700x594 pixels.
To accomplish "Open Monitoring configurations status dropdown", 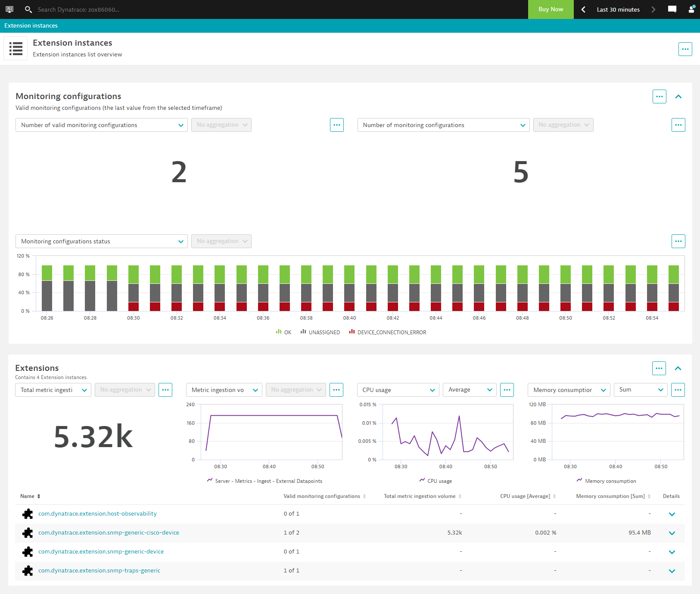I will tap(102, 241).
